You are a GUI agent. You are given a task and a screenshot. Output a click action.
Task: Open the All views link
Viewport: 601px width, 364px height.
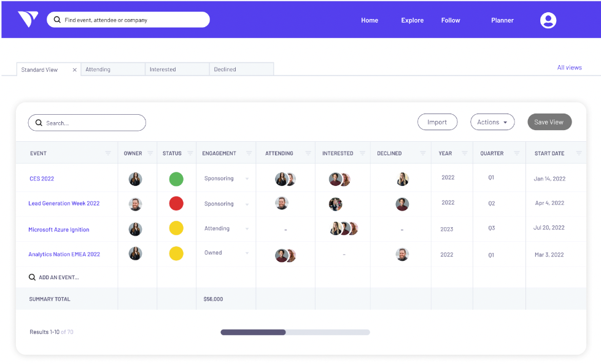click(569, 68)
